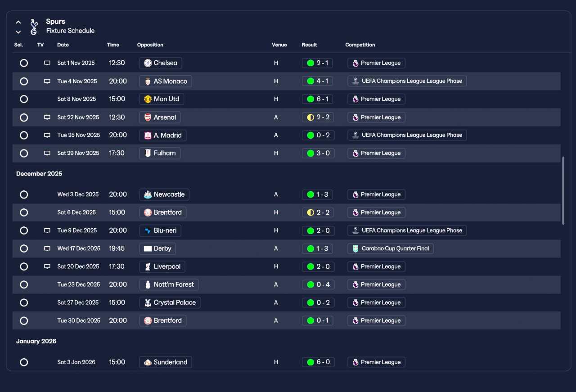Viewport: 576px width, 392px height.
Task: Click Champions League logo on AS Monaco row
Action: click(355, 81)
